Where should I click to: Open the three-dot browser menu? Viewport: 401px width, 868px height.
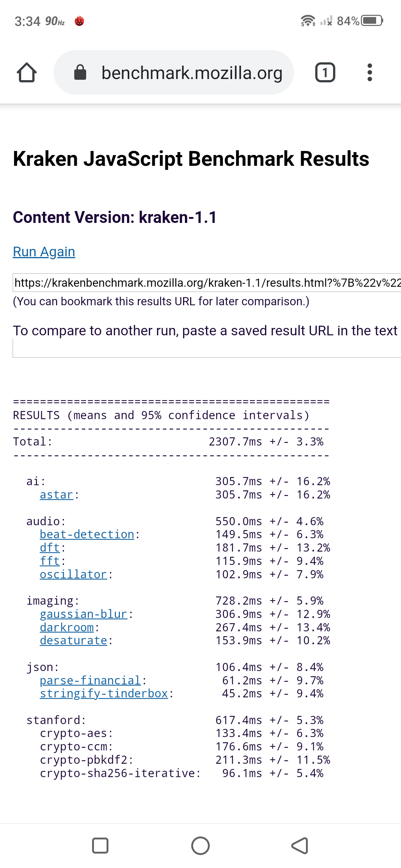369,72
